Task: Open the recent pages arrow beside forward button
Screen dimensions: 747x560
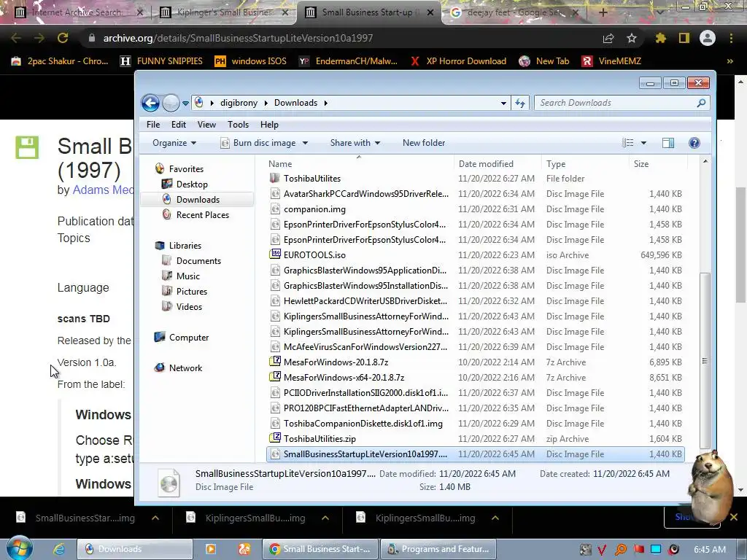Action: (185, 103)
